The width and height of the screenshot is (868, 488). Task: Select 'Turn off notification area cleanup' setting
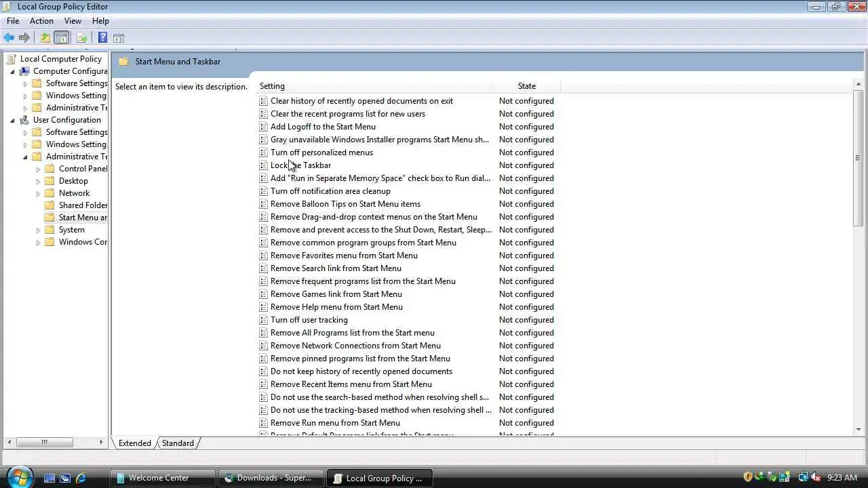coord(330,191)
